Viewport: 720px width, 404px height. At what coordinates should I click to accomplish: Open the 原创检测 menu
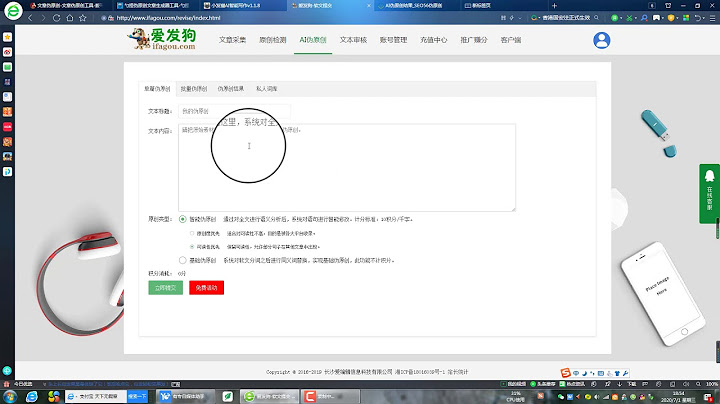point(273,40)
